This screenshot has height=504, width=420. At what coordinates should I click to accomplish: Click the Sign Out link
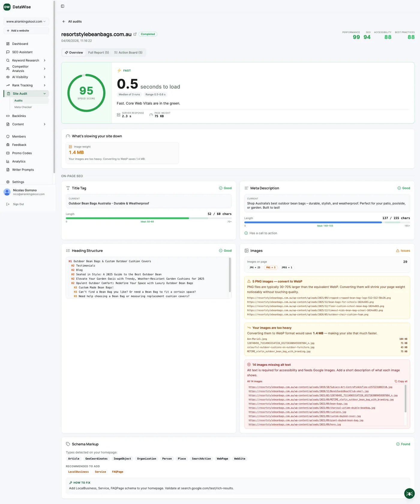tap(18, 204)
